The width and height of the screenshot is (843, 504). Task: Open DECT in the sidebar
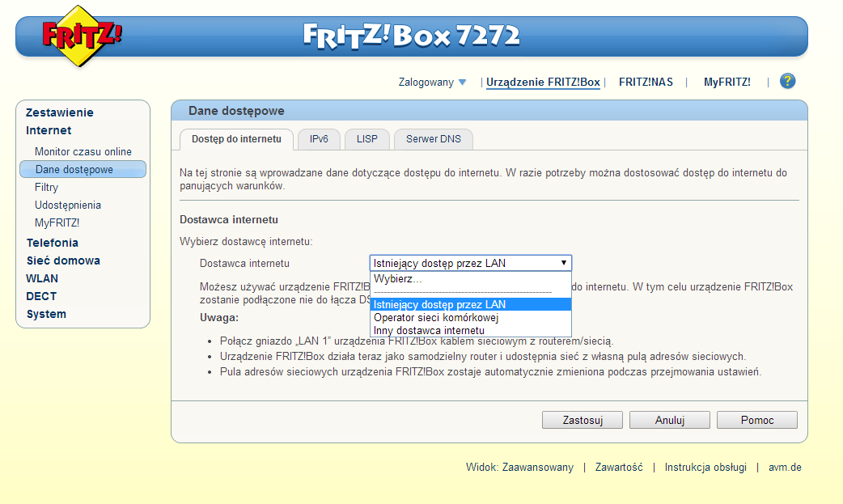pyautogui.click(x=41, y=296)
